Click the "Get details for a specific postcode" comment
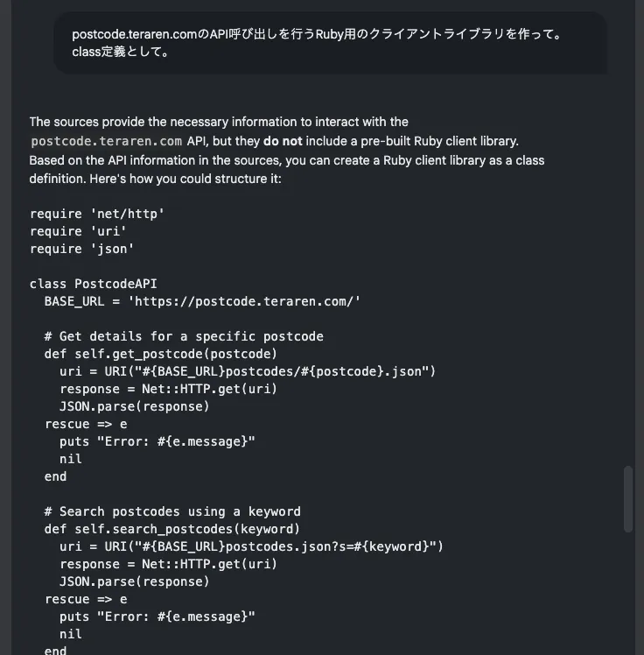The width and height of the screenshot is (644, 655). (x=184, y=336)
